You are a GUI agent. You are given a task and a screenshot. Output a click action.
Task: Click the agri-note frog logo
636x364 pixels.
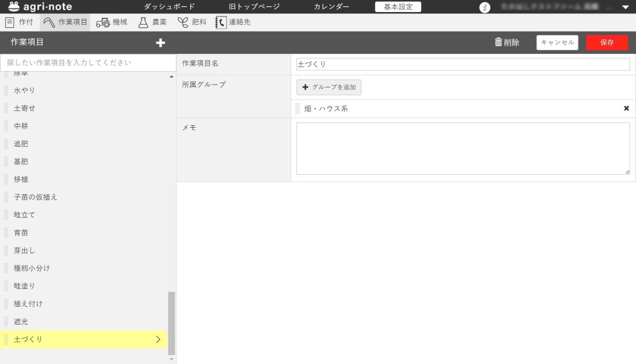14,7
